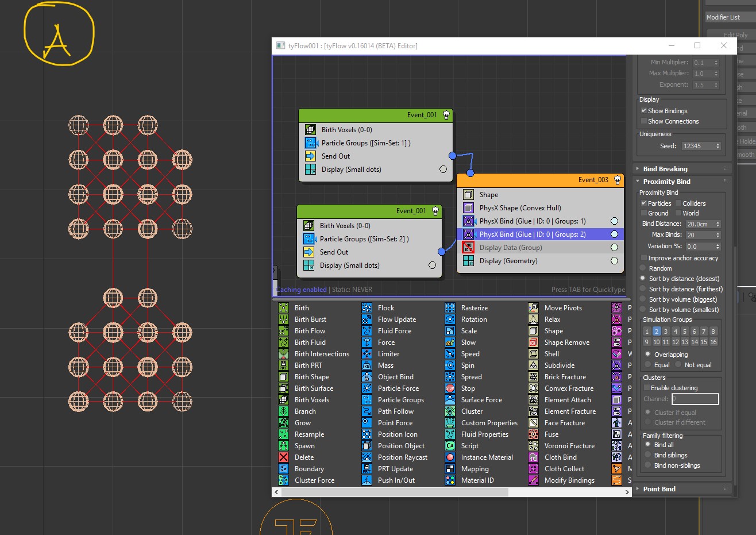Viewport: 756px width, 535px height.
Task: Click the Seed value field
Action: tap(697, 147)
